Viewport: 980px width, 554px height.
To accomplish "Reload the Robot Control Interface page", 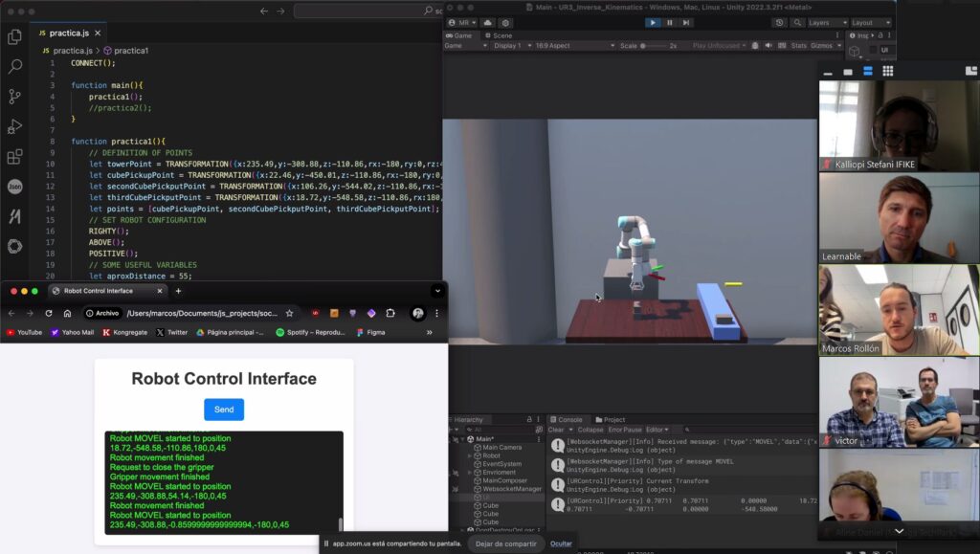I will tap(49, 313).
